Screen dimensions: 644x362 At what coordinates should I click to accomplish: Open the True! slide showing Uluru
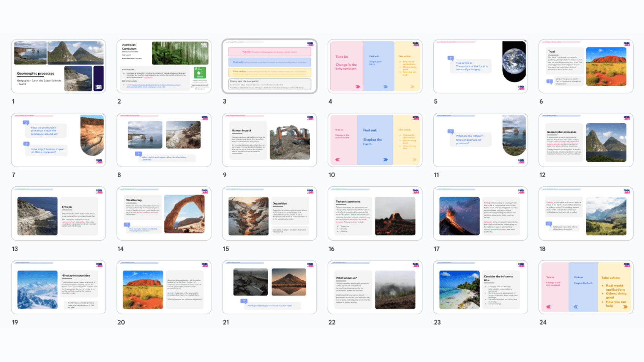[x=586, y=66]
